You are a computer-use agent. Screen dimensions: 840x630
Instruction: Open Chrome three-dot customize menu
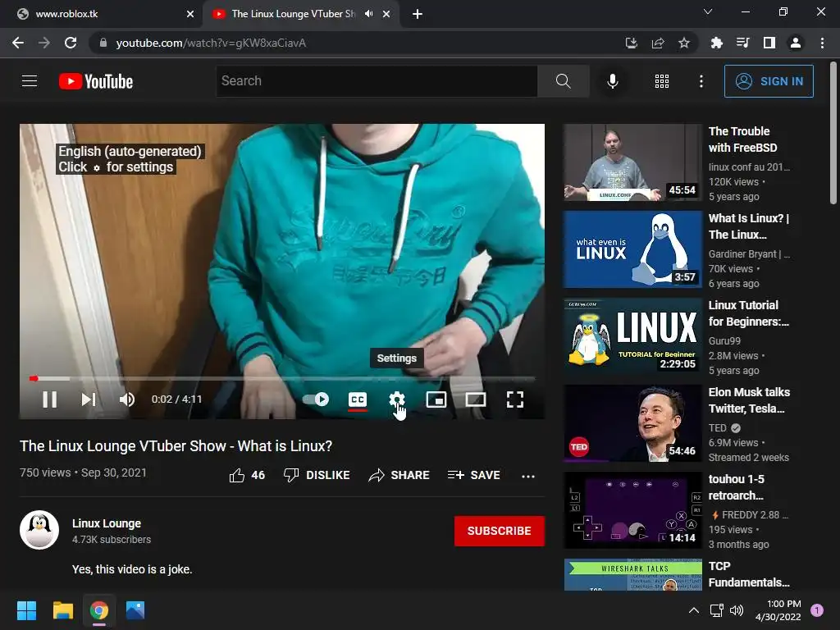(822, 43)
